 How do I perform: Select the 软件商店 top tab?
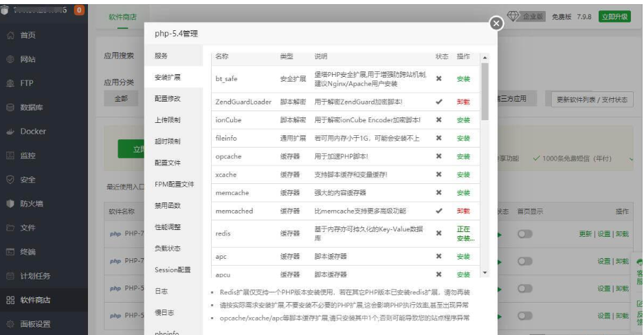122,16
